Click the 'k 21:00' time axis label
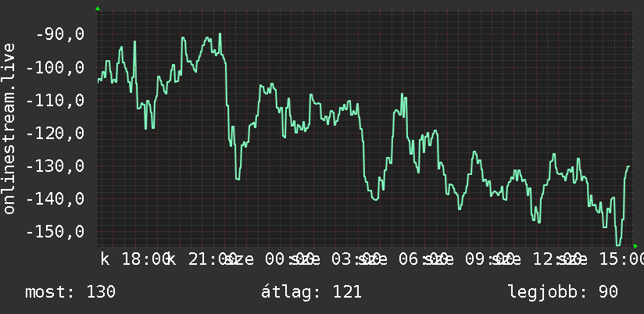 tap(202, 259)
